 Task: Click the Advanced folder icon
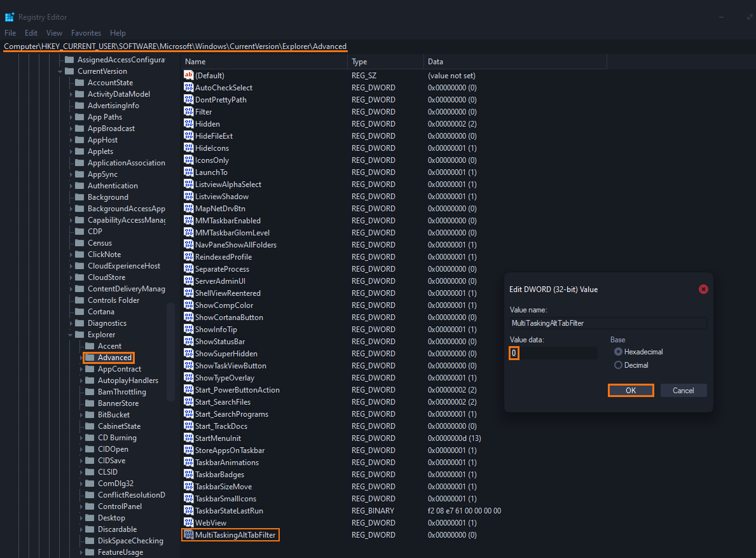[90, 358]
